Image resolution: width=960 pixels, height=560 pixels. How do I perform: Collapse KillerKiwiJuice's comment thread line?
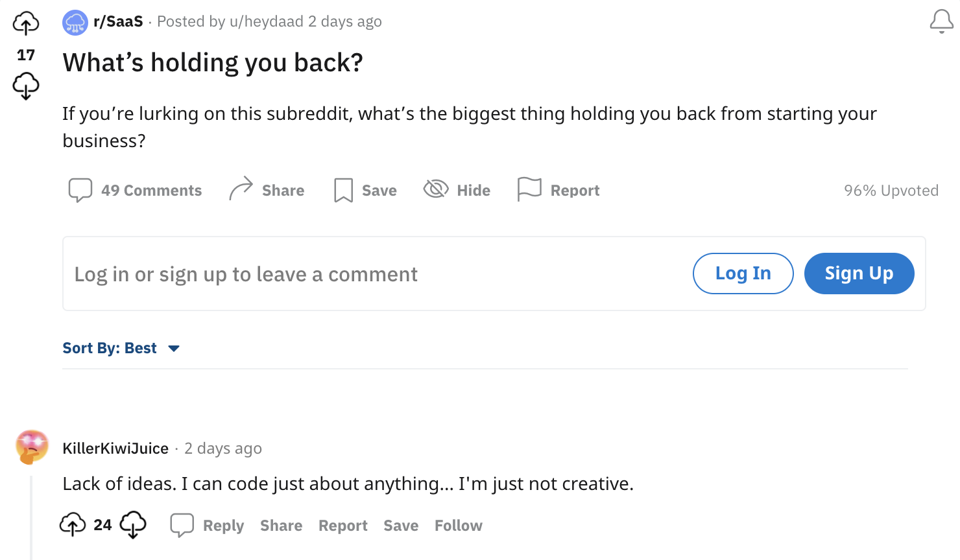(31, 517)
